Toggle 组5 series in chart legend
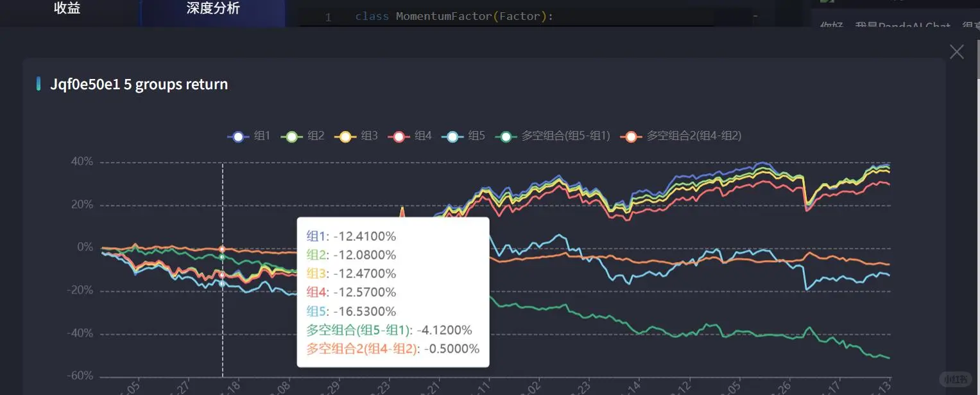980x395 pixels. (463, 136)
